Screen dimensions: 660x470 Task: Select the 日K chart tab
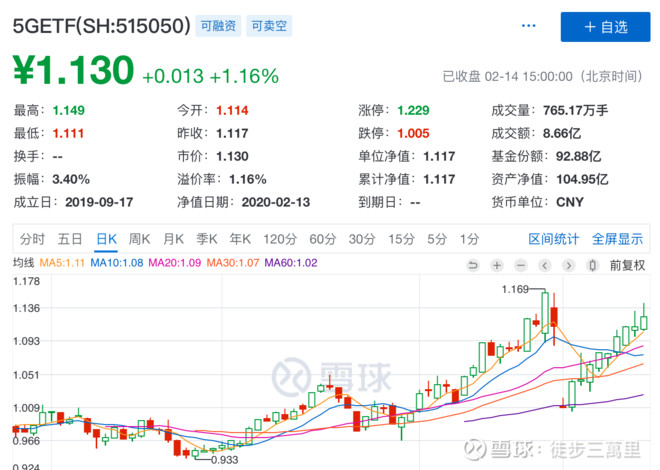click(106, 239)
